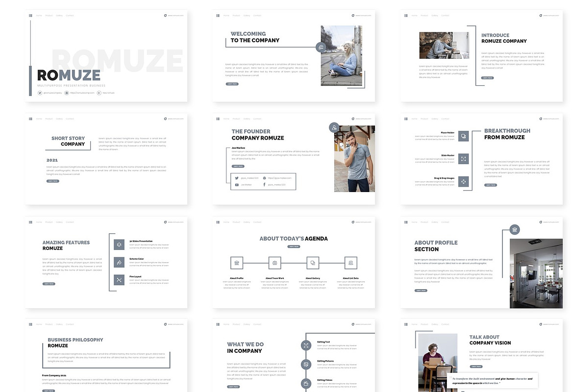Viewport: 588px width, 392px height.
Task: Open Home nav item on Founder slide
Action: (x=226, y=119)
